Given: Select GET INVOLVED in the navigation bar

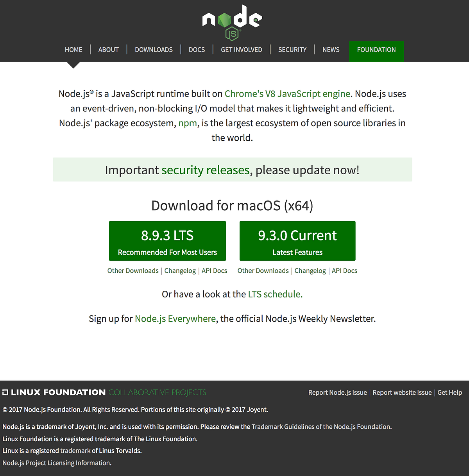Looking at the screenshot, I should [241, 50].
